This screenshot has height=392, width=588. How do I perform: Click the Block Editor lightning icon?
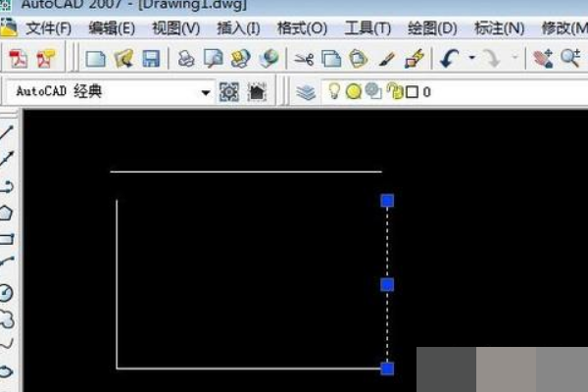point(415,59)
